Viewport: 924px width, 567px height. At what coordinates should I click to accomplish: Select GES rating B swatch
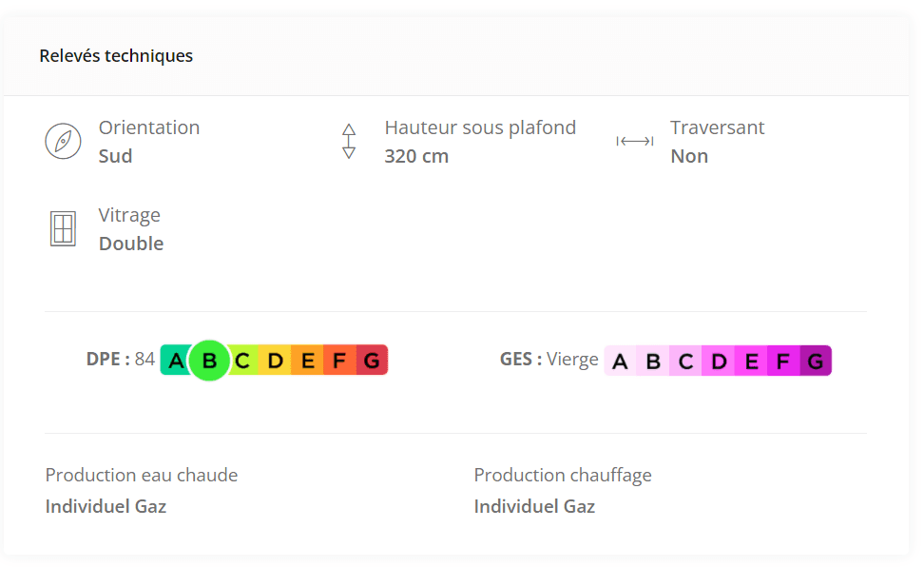(653, 361)
